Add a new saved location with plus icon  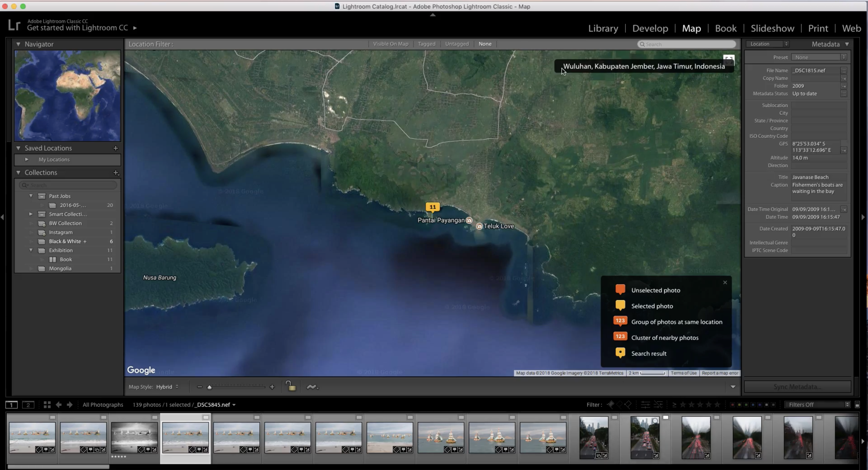coord(116,148)
